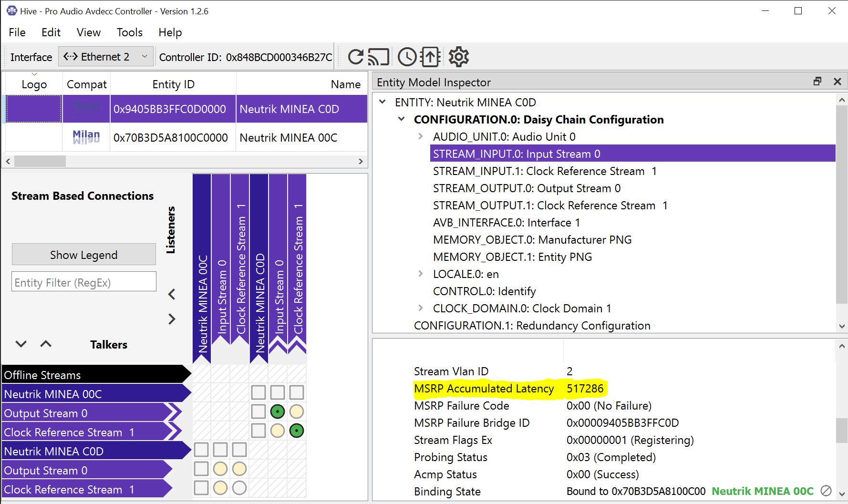Toggle cell: 00C Clock Reference Stream to C0D Input Stream 0

(278, 431)
